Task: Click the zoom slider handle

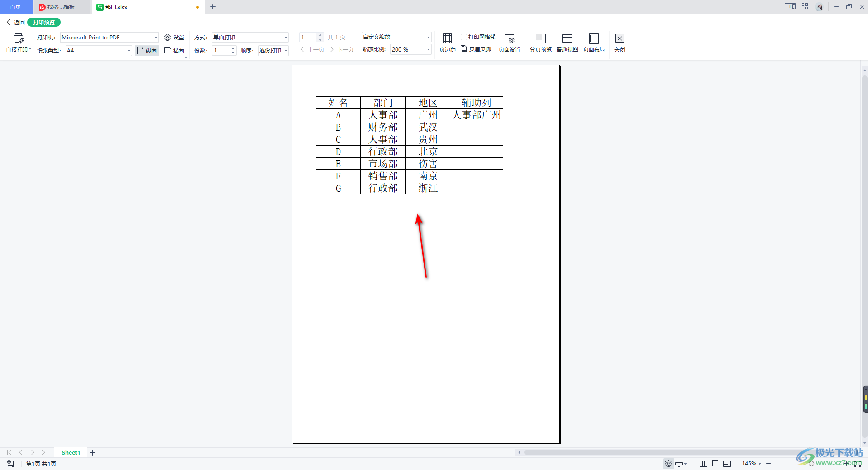Action: (x=811, y=464)
